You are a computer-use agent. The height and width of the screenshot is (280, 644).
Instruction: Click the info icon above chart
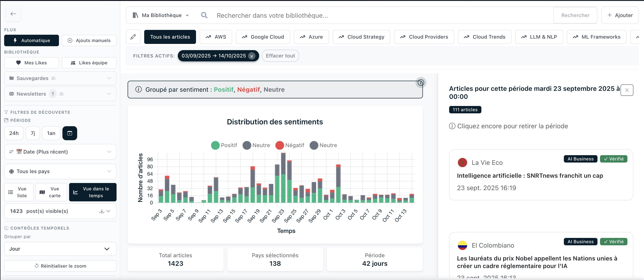tap(421, 83)
